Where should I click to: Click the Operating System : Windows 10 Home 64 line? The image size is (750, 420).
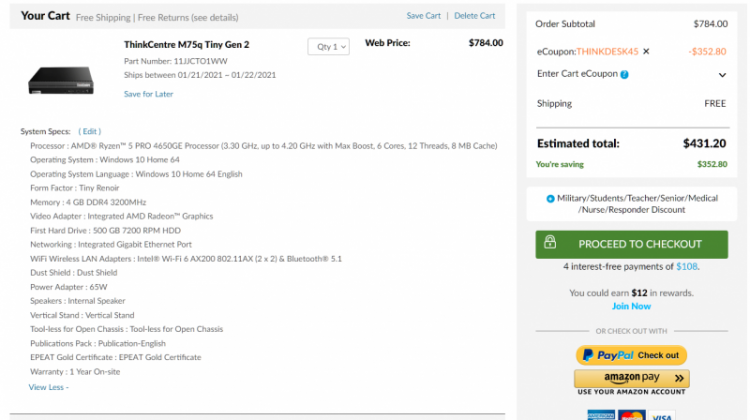[x=105, y=160]
